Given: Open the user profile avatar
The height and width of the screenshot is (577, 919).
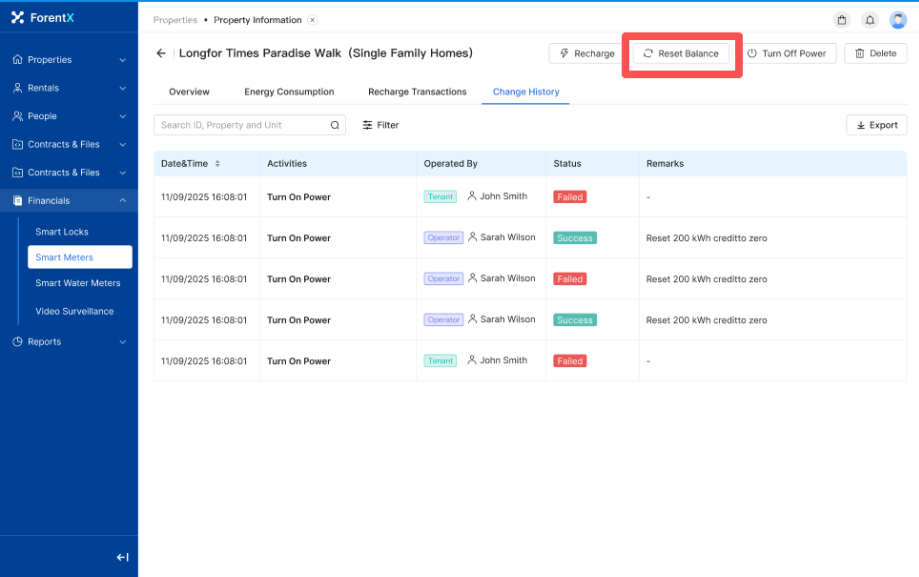Looking at the screenshot, I should click(897, 20).
